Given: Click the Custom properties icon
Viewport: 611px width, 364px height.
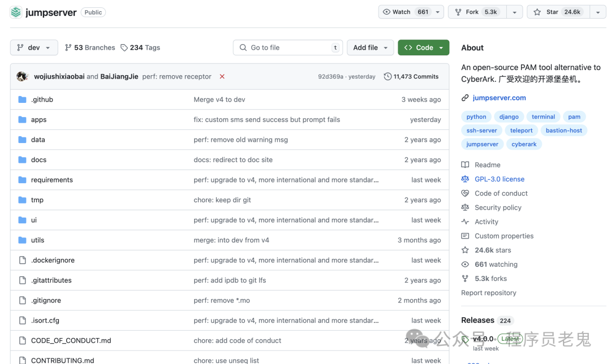Looking at the screenshot, I should click(x=465, y=236).
